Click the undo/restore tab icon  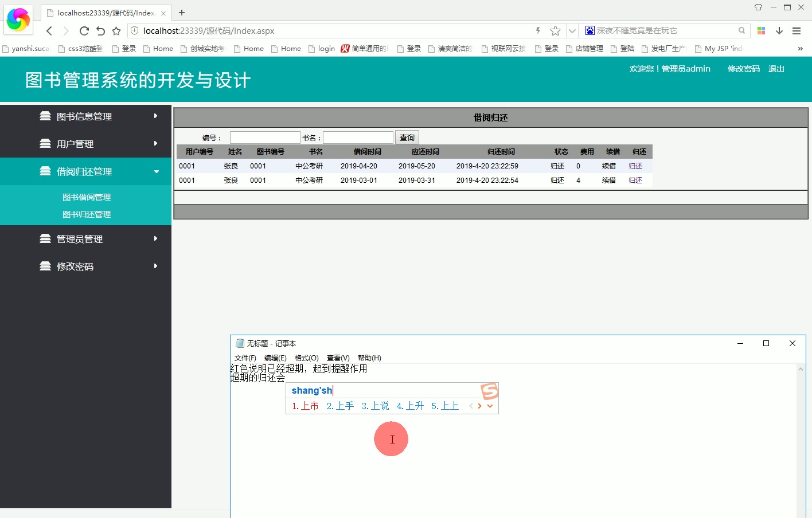click(x=100, y=31)
